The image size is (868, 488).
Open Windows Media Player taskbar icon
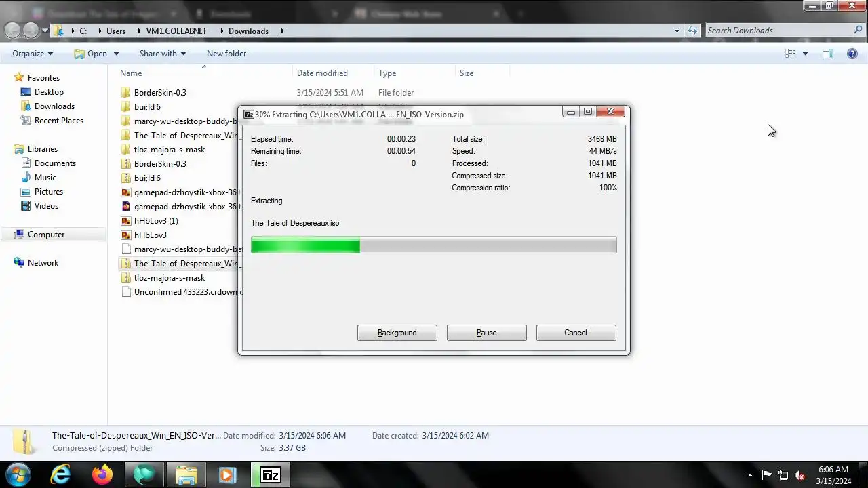click(x=227, y=475)
